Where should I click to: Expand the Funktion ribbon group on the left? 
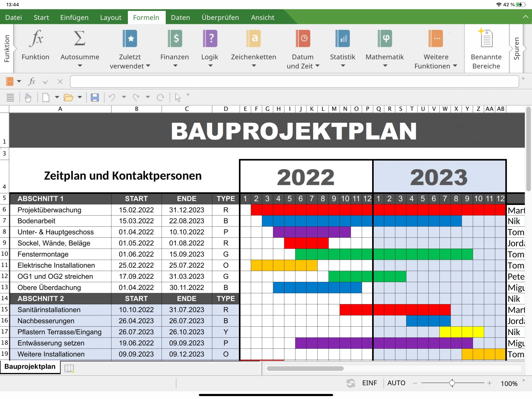pos(7,48)
